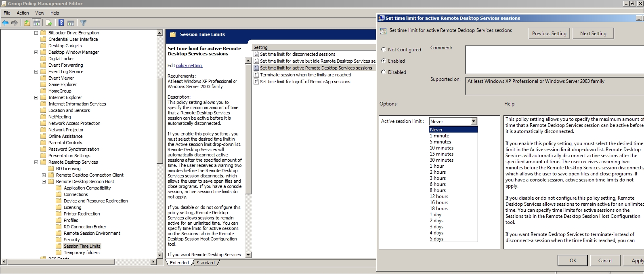Image resolution: width=644 pixels, height=274 pixels.
Task: Click the tree pane horizontal scrollbar right arrow
Action: pos(153,262)
